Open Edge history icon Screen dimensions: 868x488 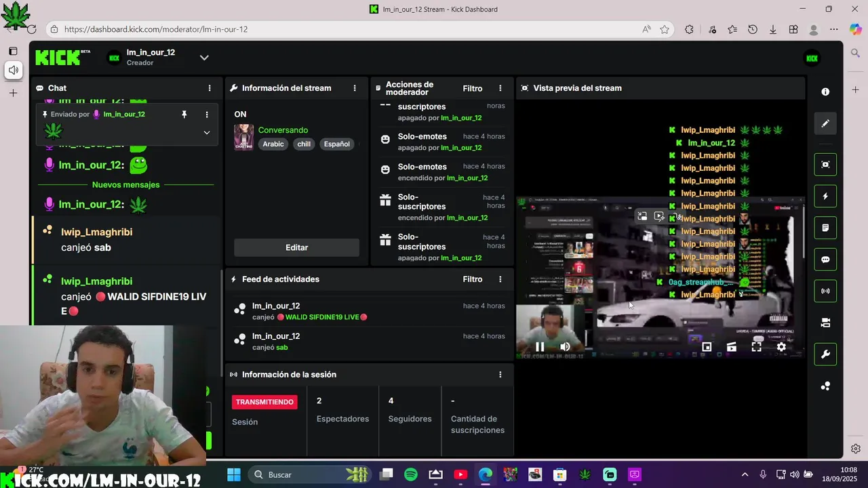(753, 29)
